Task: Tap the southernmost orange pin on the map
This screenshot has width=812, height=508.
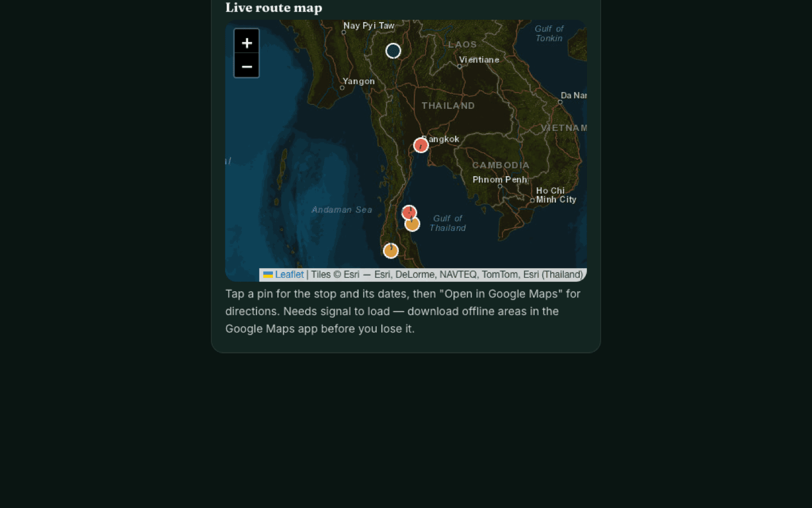Action: pos(391,251)
